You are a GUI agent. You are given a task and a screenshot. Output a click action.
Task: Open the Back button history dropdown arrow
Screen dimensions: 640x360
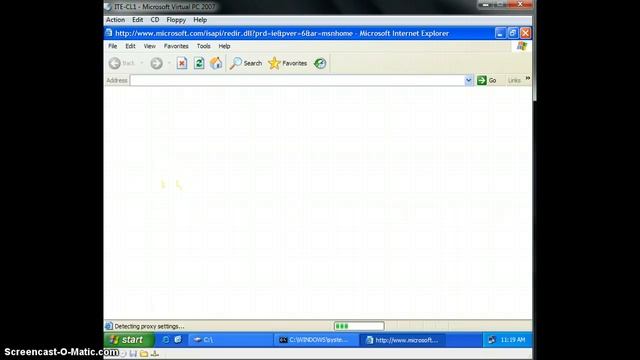142,63
